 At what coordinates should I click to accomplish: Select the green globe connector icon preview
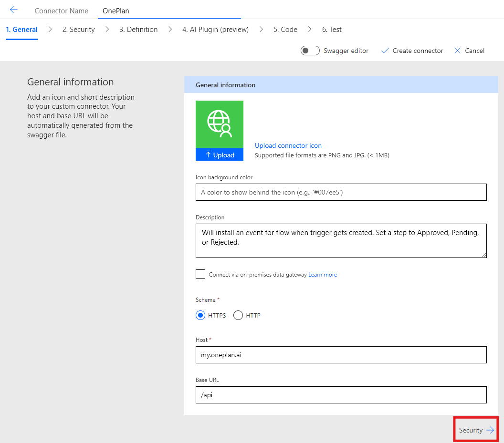coord(219,123)
